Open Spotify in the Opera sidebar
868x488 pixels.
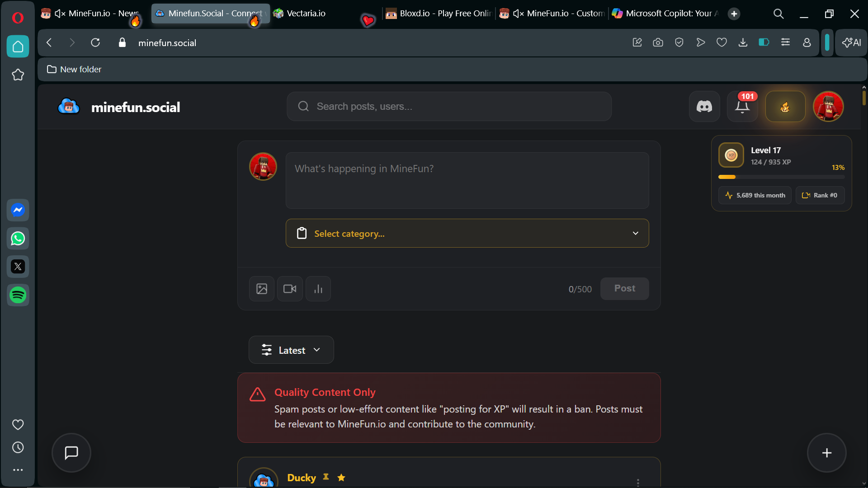[x=18, y=295]
